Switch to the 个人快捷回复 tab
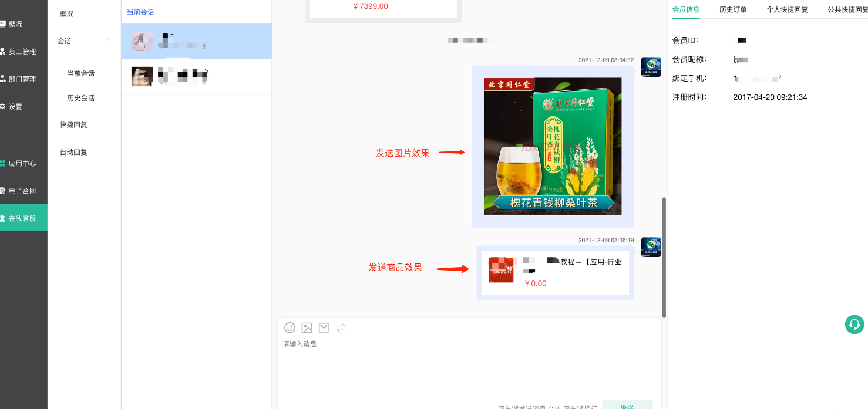Image resolution: width=868 pixels, height=409 pixels. [x=787, y=9]
